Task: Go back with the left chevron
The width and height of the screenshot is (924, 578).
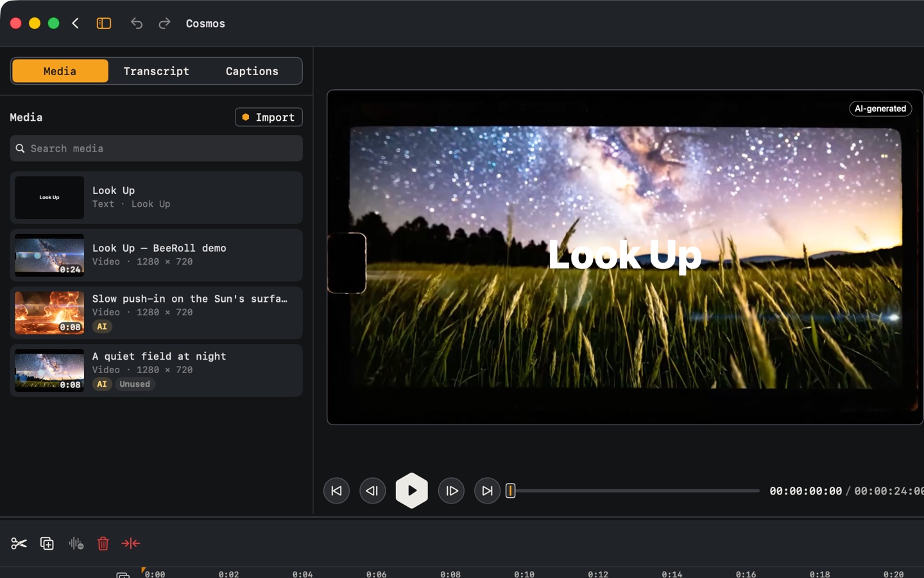Action: 76,24
